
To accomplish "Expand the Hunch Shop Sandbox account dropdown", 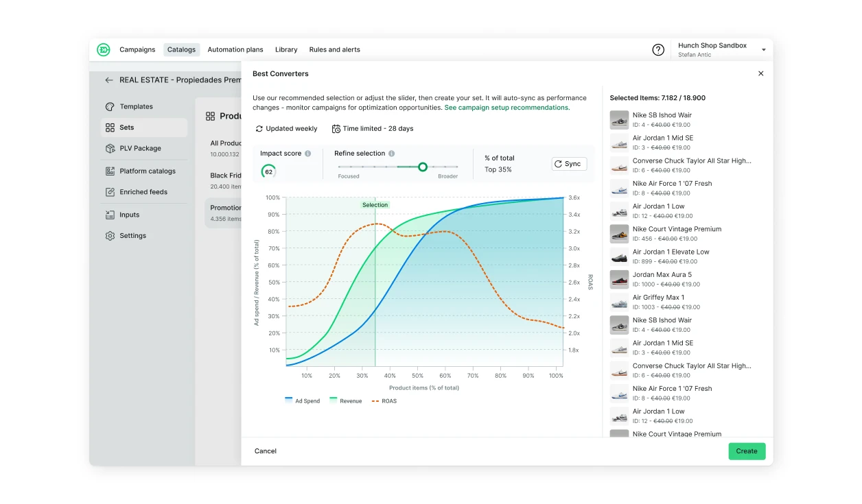I will (764, 50).
